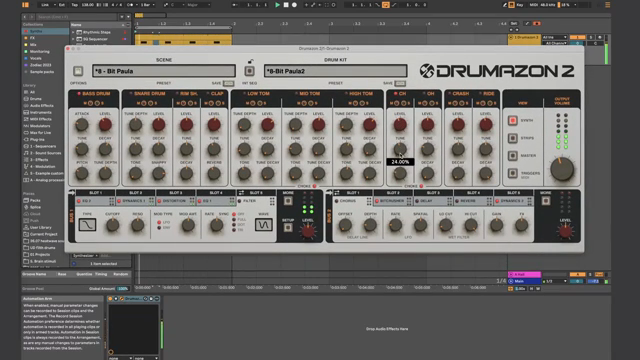Switch view to Synth

pyautogui.click(x=513, y=120)
